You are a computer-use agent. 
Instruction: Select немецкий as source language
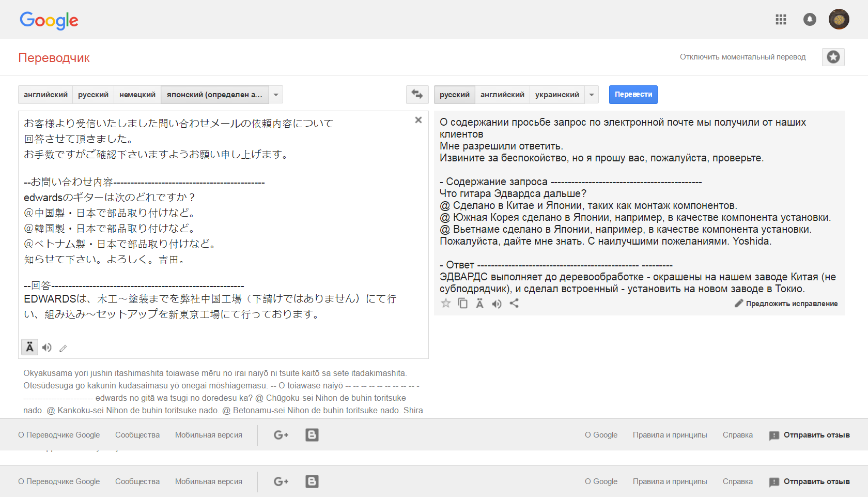[137, 95]
